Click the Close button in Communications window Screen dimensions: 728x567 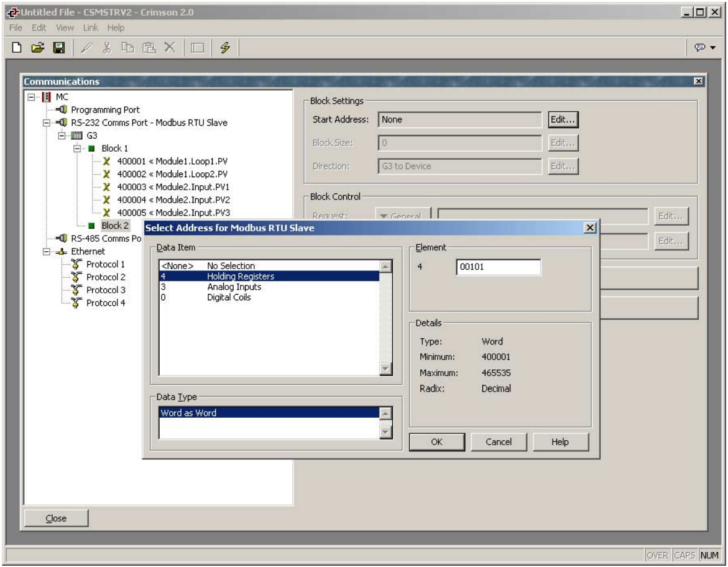56,519
